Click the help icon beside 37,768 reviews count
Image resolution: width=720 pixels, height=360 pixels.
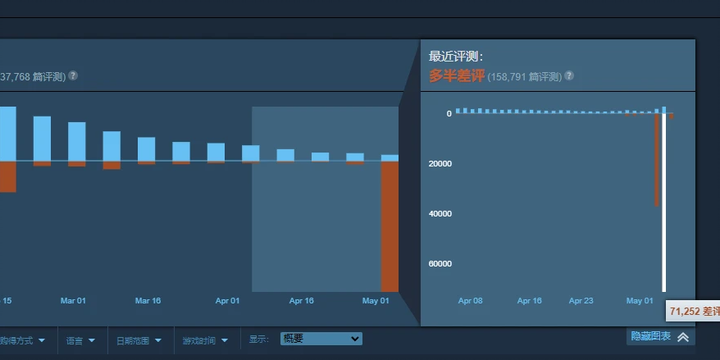click(73, 76)
